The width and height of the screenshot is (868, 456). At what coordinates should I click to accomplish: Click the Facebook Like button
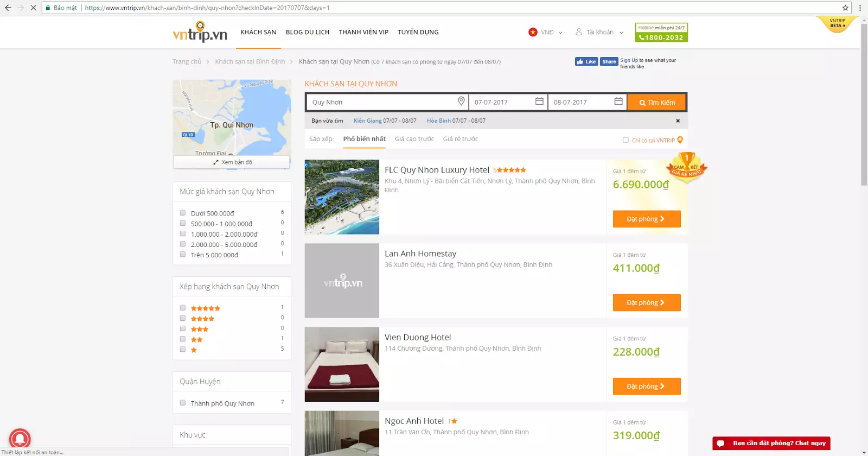coord(586,61)
